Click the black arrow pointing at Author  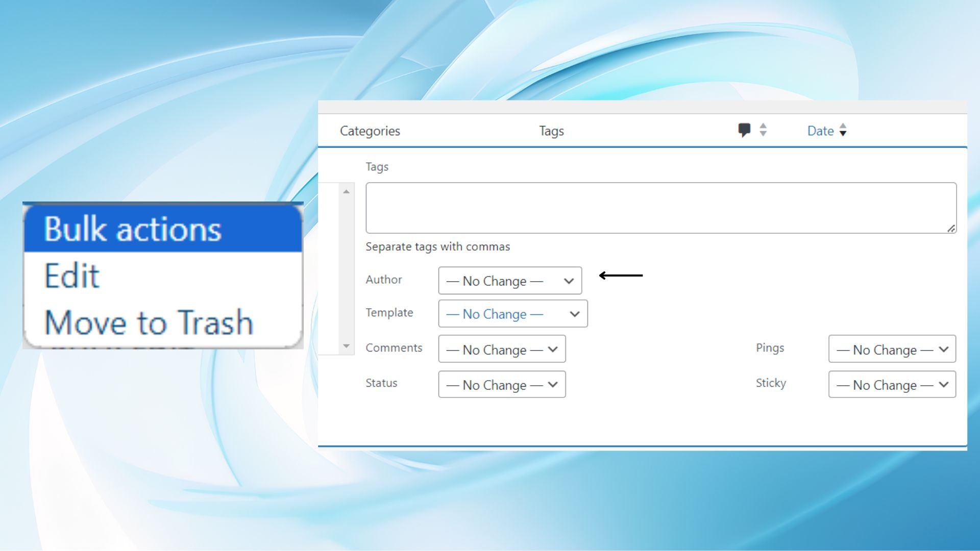click(621, 275)
